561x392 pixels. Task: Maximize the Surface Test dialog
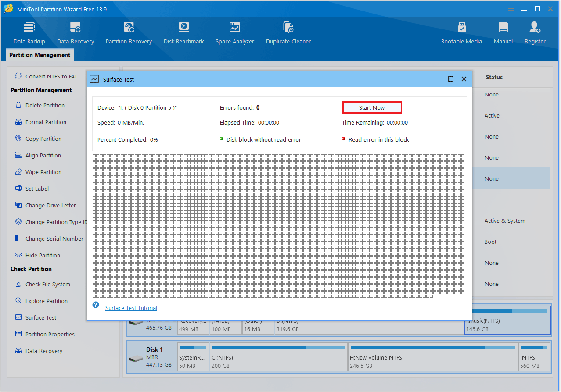point(451,79)
